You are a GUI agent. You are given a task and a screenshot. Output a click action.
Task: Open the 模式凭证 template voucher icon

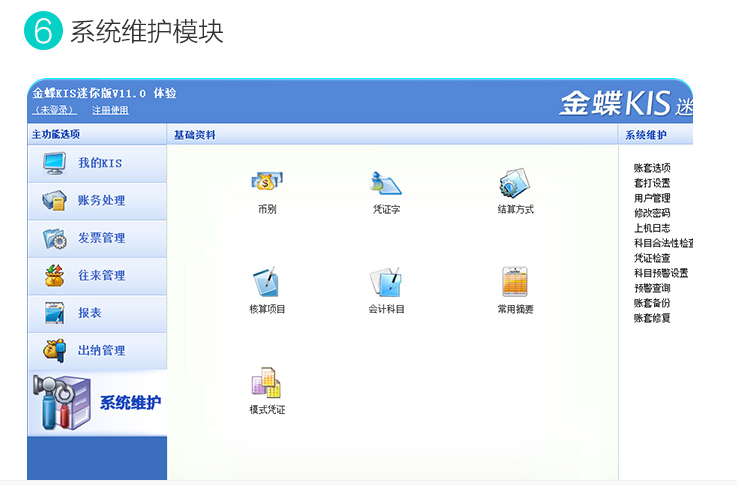pyautogui.click(x=267, y=382)
